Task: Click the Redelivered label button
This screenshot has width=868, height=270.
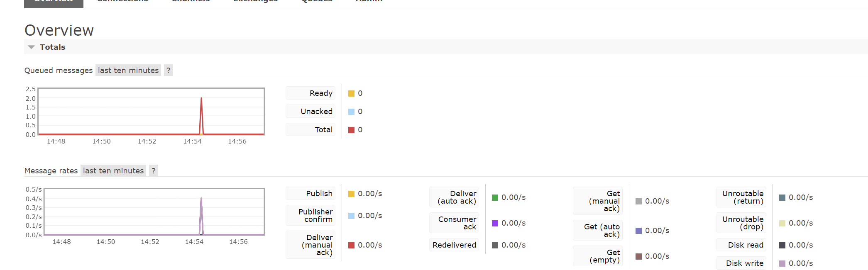Action: pos(454,245)
